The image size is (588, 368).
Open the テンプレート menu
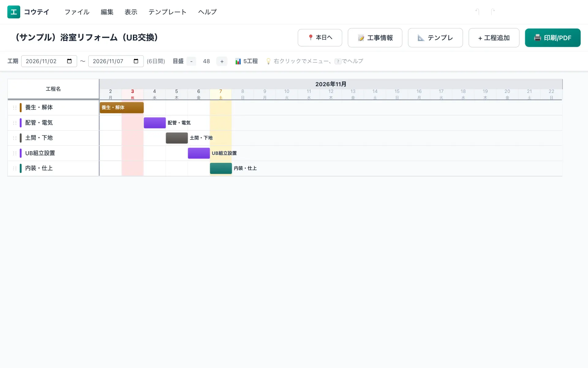pyautogui.click(x=168, y=12)
